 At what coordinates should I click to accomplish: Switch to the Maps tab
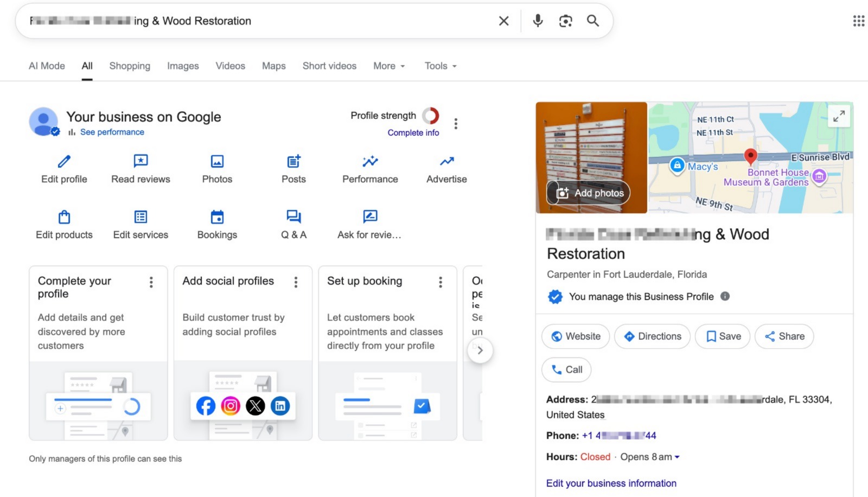click(273, 66)
